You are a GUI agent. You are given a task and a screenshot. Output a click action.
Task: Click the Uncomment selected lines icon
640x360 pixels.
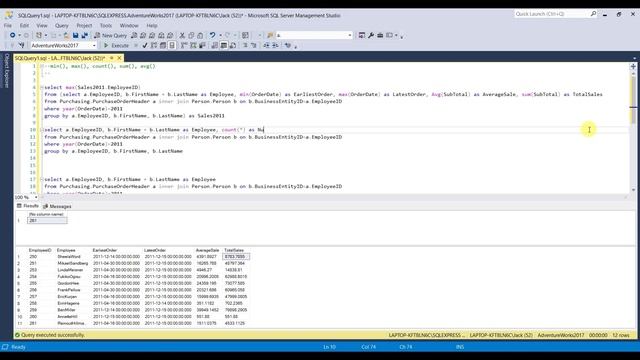click(254, 46)
